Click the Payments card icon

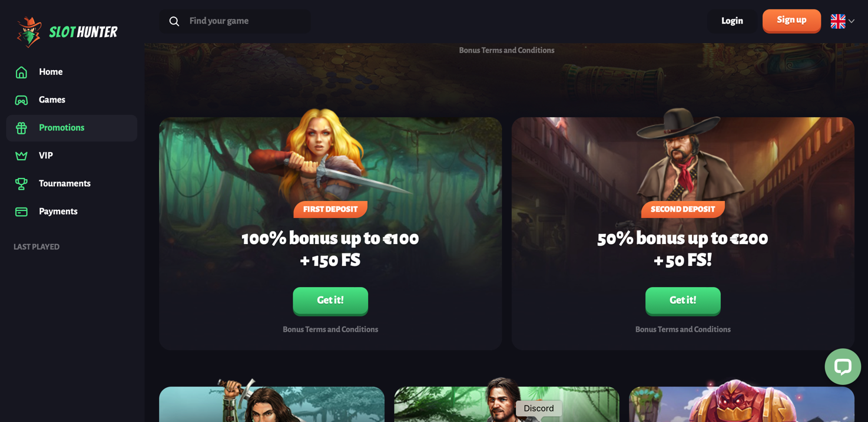pos(21,212)
